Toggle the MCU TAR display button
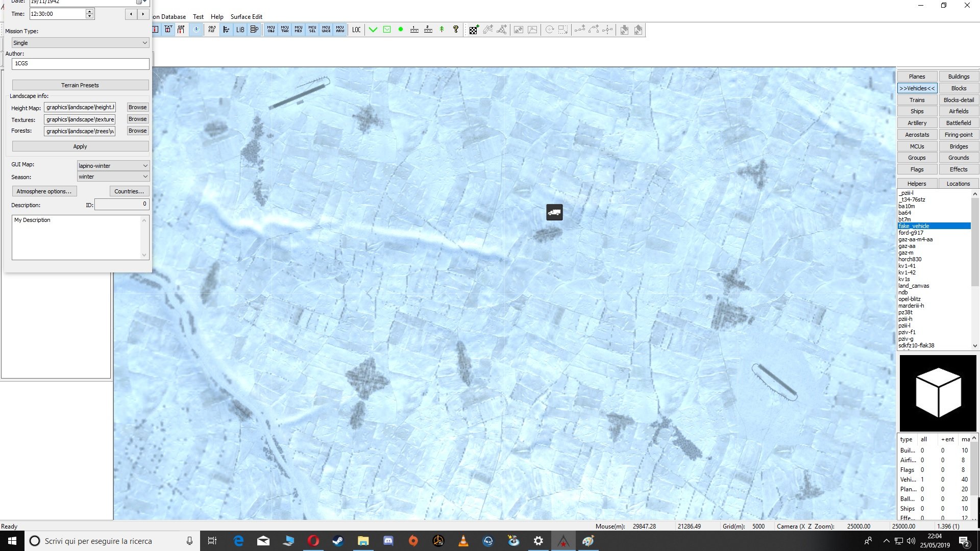Screen dimensions: 980x551 285,30
